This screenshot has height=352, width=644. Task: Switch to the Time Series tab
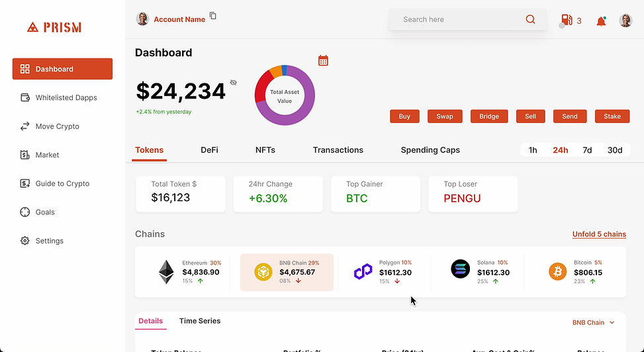[200, 321]
